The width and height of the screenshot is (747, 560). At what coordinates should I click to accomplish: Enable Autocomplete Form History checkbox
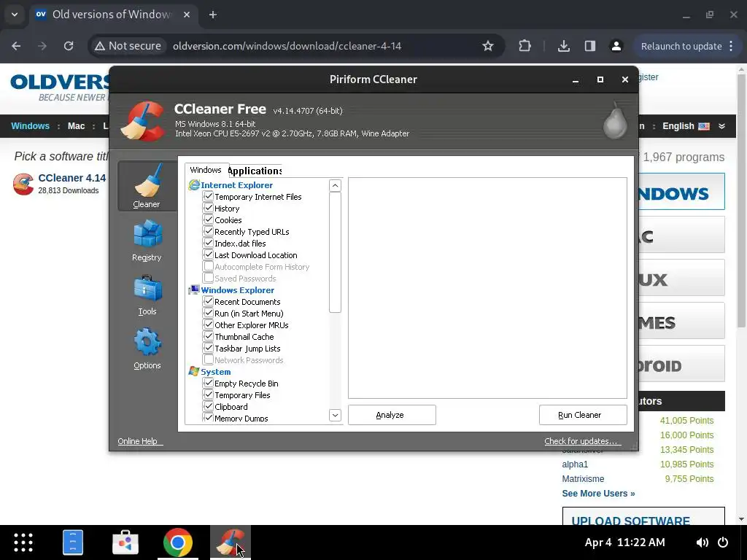click(208, 266)
